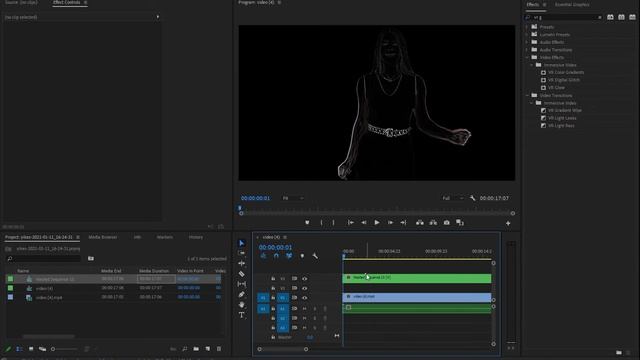Collapse the Video Effects folder
Image resolution: width=640 pixels, height=360 pixels.
(527, 58)
